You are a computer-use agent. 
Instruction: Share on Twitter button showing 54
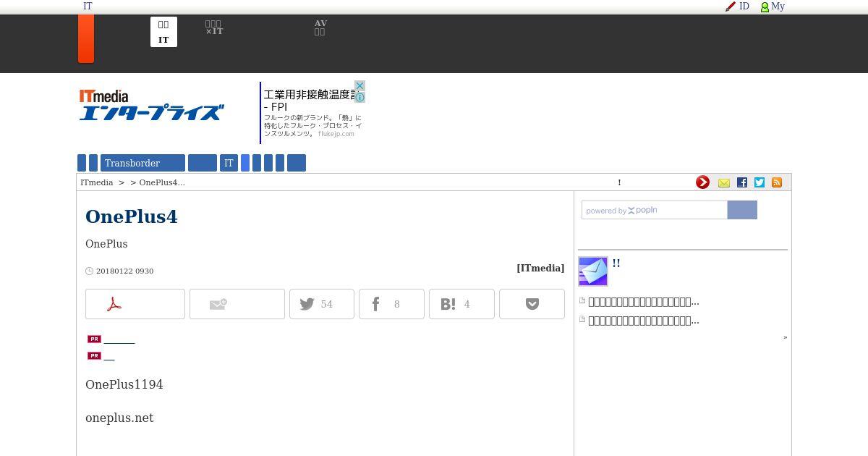(x=322, y=304)
